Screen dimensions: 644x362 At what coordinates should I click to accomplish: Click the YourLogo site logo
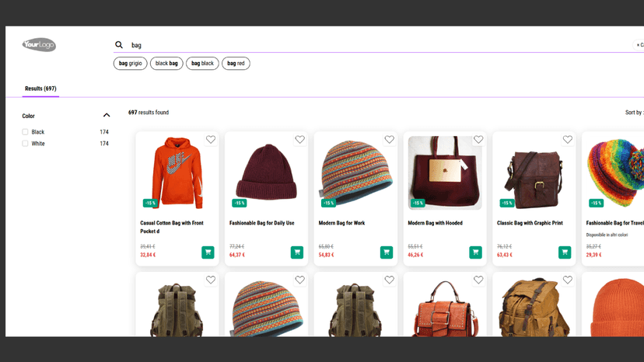click(x=39, y=44)
